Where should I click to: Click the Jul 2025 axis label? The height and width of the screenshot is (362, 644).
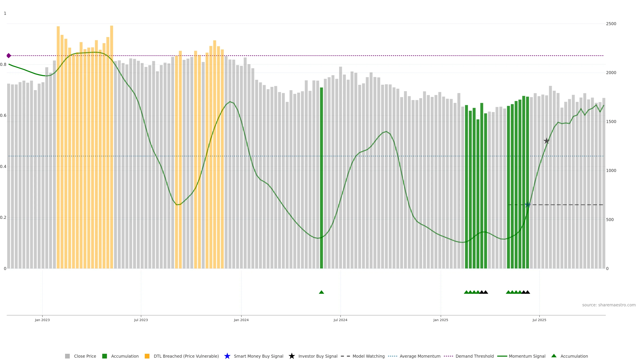click(x=539, y=320)
